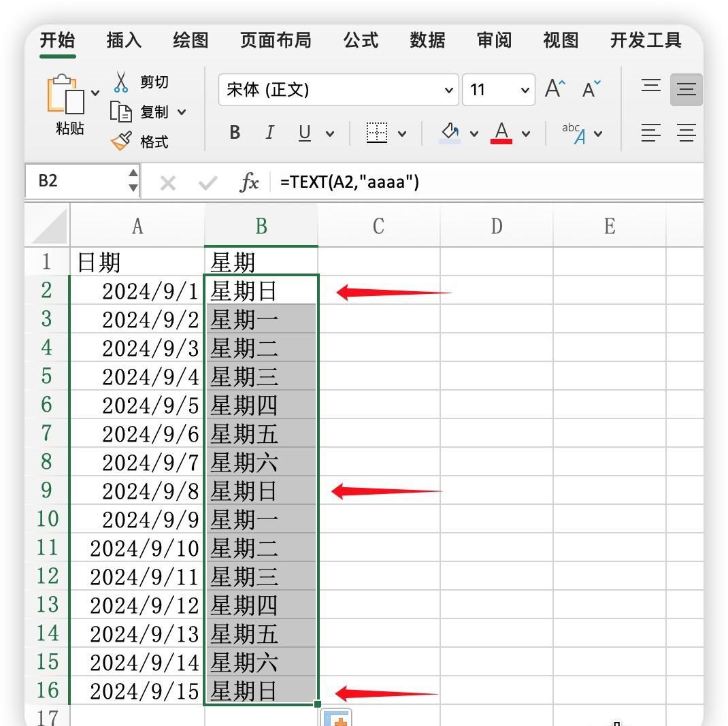Viewport: 728px width, 726px height.
Task: Open the font name 宋体 (正文) dropdown
Action: (x=448, y=90)
